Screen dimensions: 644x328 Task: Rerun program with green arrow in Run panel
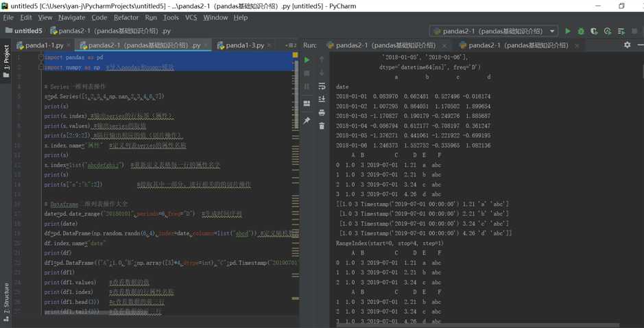(307, 60)
